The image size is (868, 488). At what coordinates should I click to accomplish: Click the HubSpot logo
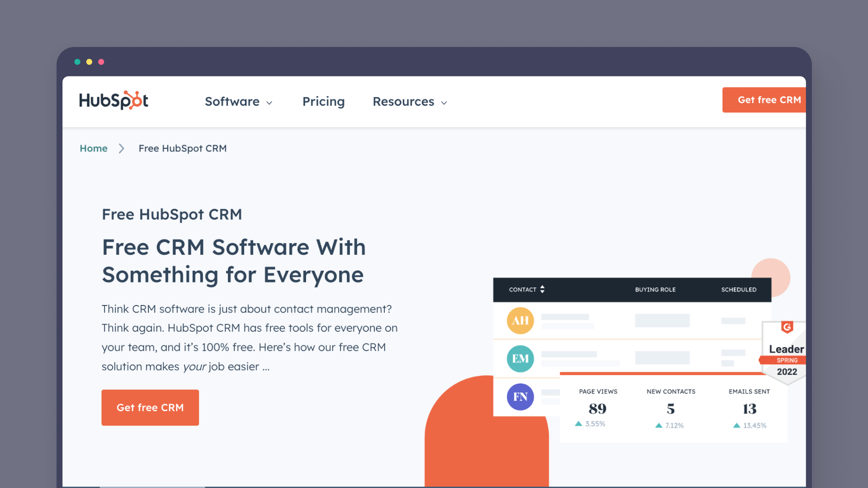[x=113, y=100]
